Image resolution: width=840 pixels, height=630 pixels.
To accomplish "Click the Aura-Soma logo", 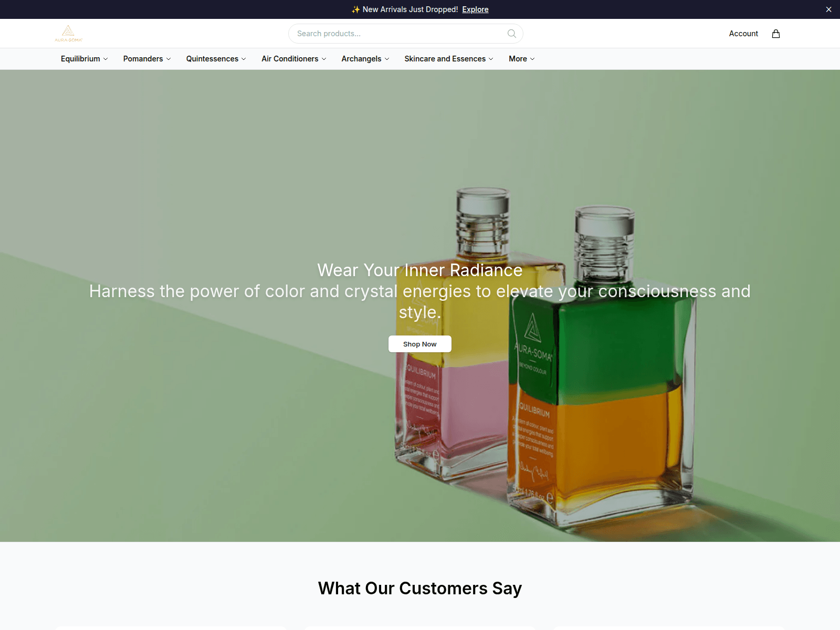I will pos(68,34).
